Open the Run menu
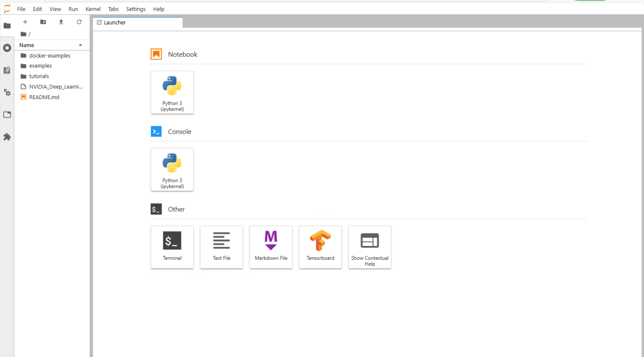 point(73,9)
